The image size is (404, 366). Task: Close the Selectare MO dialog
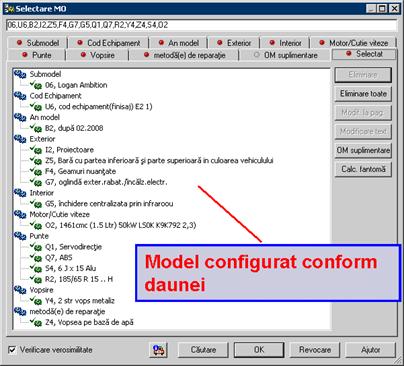pos(394,9)
